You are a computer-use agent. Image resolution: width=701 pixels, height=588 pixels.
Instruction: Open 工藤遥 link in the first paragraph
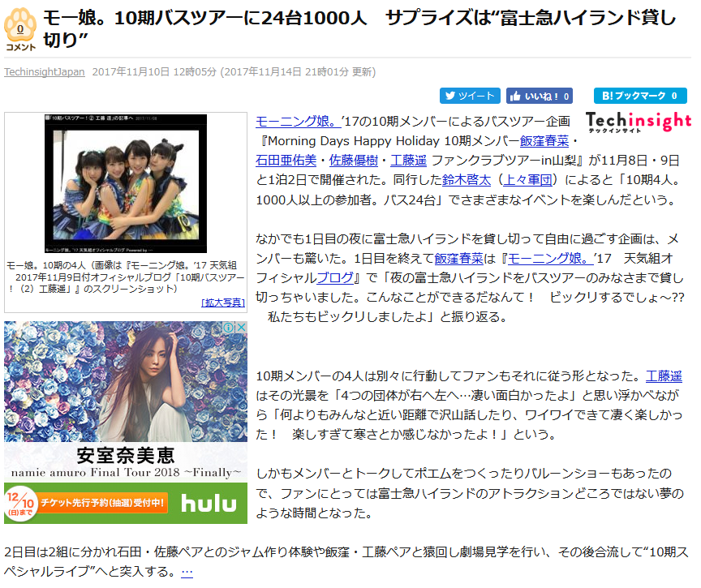point(408,160)
